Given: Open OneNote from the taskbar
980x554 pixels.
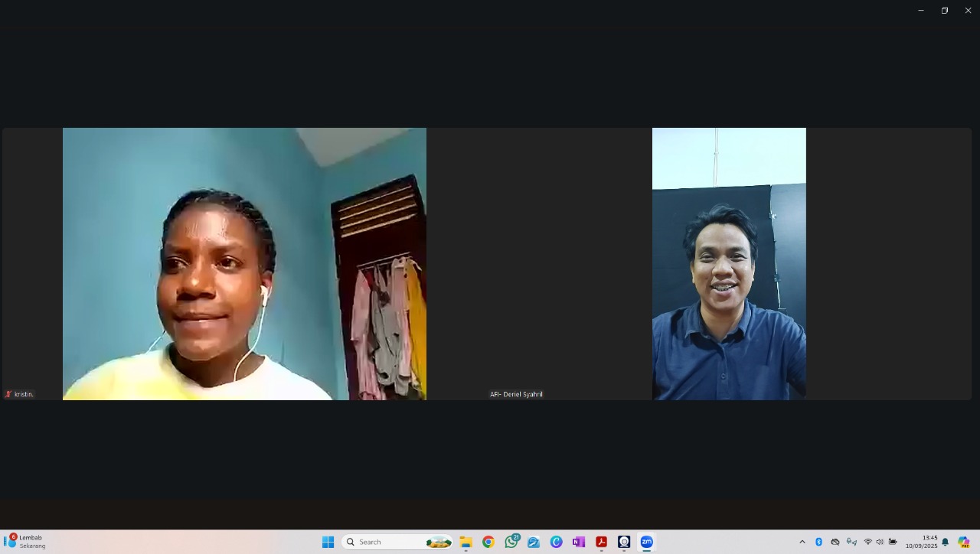Looking at the screenshot, I should point(579,542).
